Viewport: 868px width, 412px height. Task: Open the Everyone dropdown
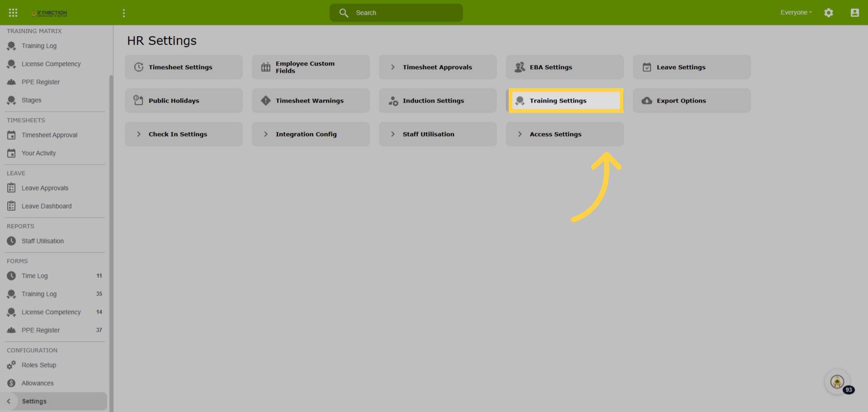pyautogui.click(x=796, y=12)
